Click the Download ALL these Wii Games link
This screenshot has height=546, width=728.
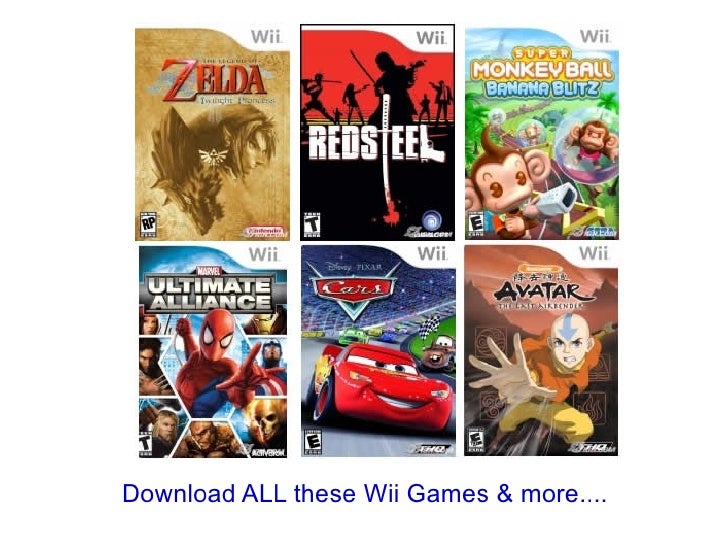(364, 493)
